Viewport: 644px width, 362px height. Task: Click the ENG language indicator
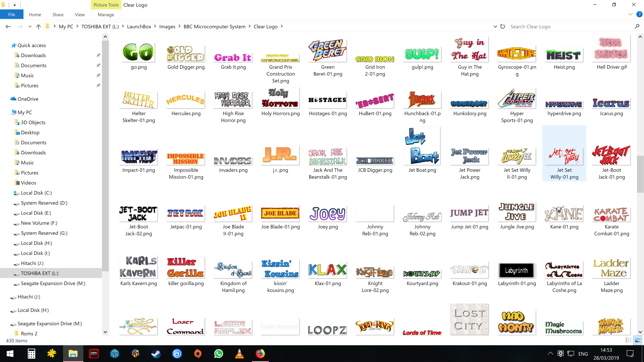pos(583,354)
